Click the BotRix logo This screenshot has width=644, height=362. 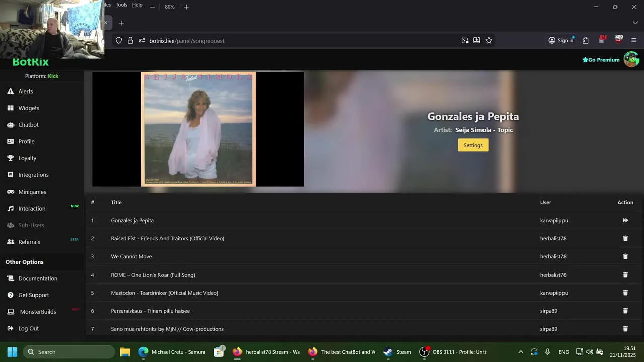[x=31, y=62]
